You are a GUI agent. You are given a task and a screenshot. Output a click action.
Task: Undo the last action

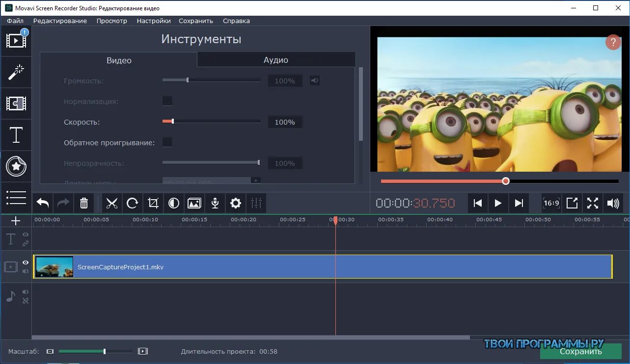coord(43,203)
